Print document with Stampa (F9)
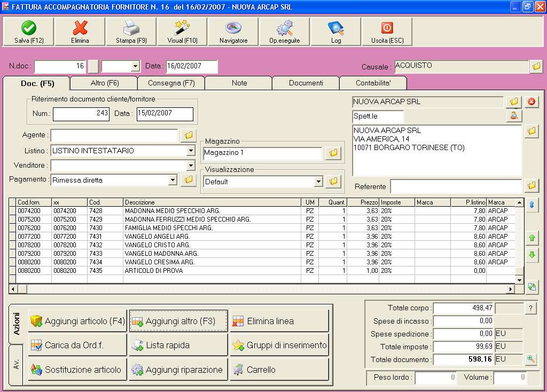Viewport: 547px width, 392px height. (x=131, y=32)
